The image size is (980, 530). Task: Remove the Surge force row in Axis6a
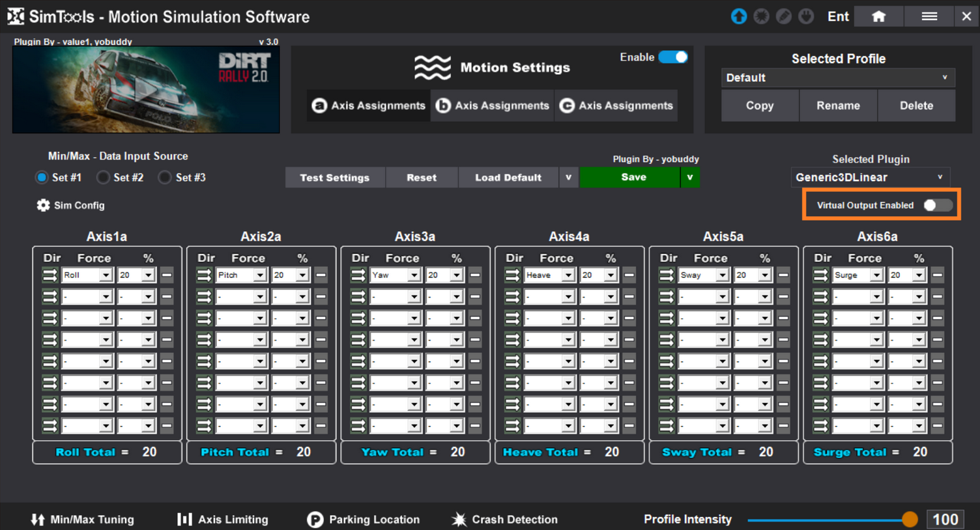pos(937,275)
